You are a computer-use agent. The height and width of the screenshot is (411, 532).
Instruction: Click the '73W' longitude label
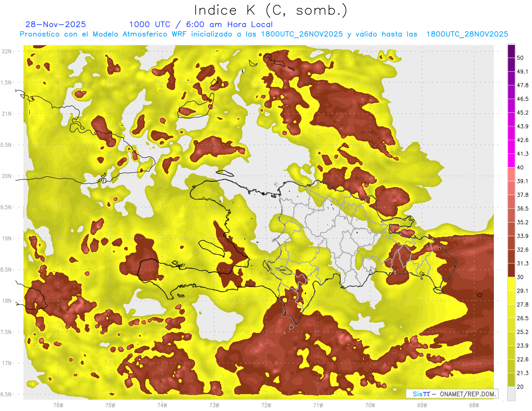pos(214,405)
